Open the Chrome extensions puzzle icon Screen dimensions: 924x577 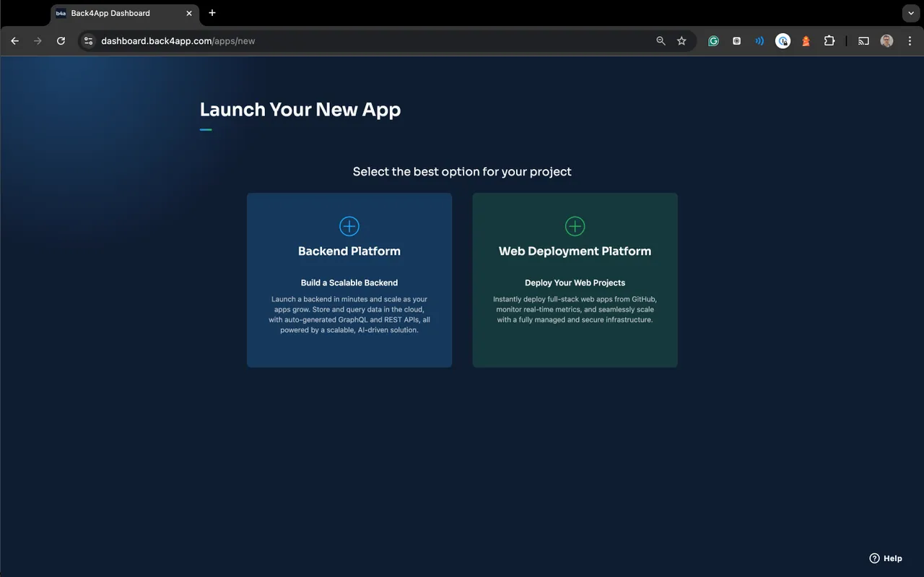click(829, 41)
